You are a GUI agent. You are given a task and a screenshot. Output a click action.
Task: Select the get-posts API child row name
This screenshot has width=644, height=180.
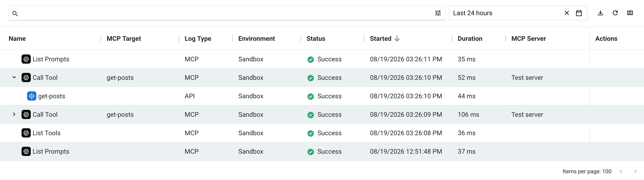[x=52, y=96]
